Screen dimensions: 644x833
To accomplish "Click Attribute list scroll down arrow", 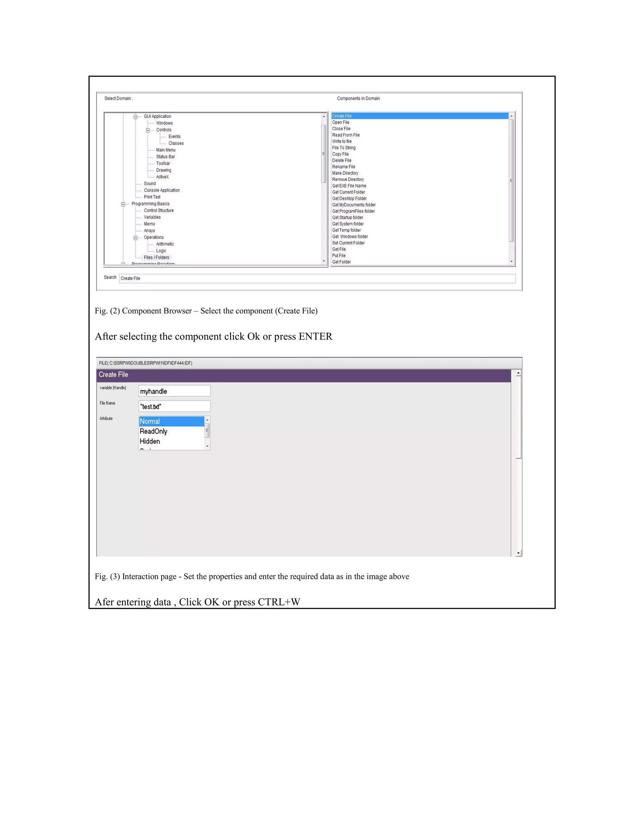I will pos(208,446).
